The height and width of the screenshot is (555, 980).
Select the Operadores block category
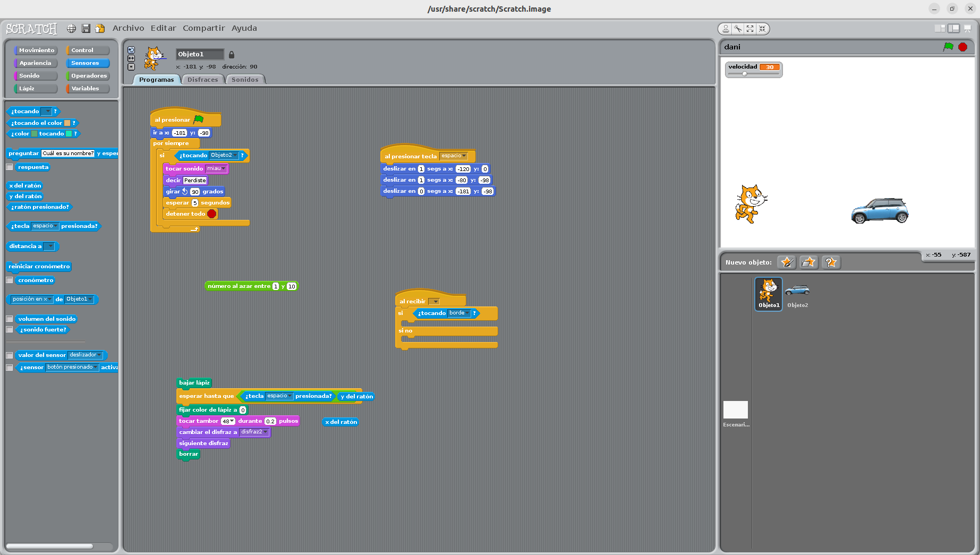coord(88,75)
